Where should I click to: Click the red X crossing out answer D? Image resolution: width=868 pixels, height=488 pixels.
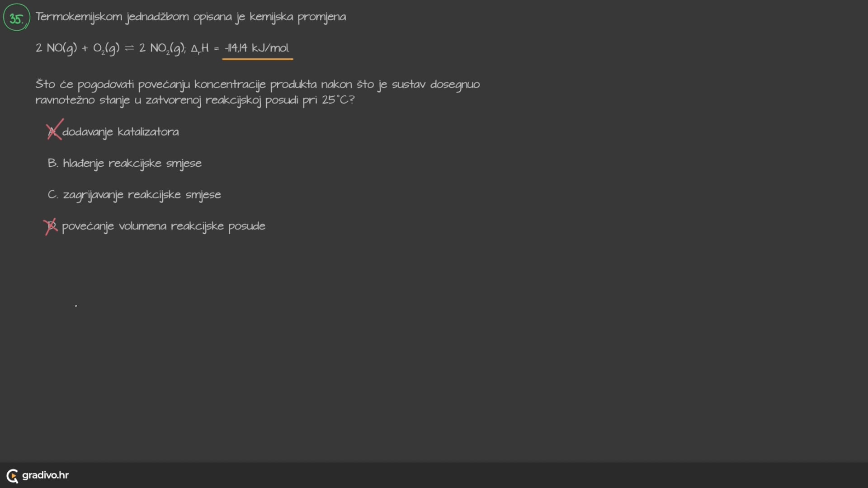pos(51,226)
